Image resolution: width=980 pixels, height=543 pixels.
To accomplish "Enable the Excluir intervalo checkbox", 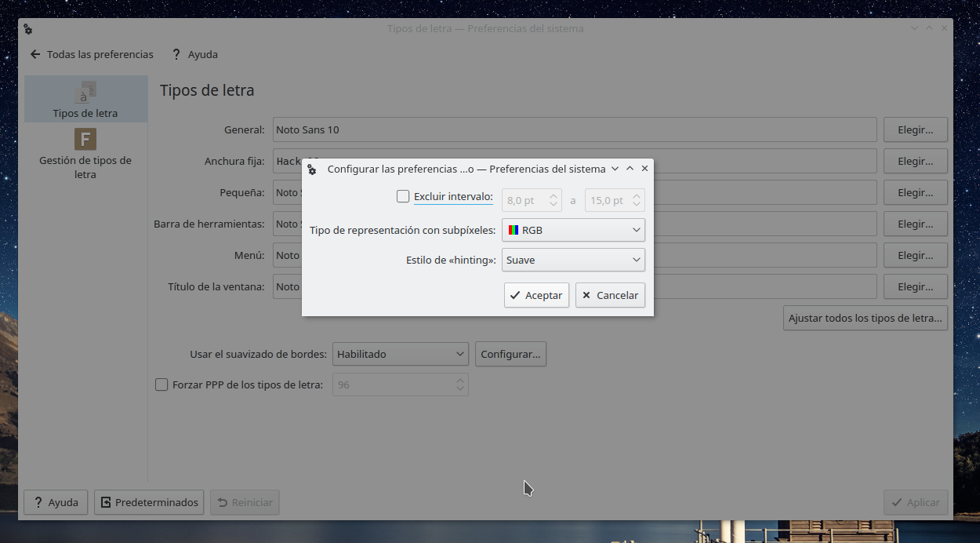I will (403, 197).
